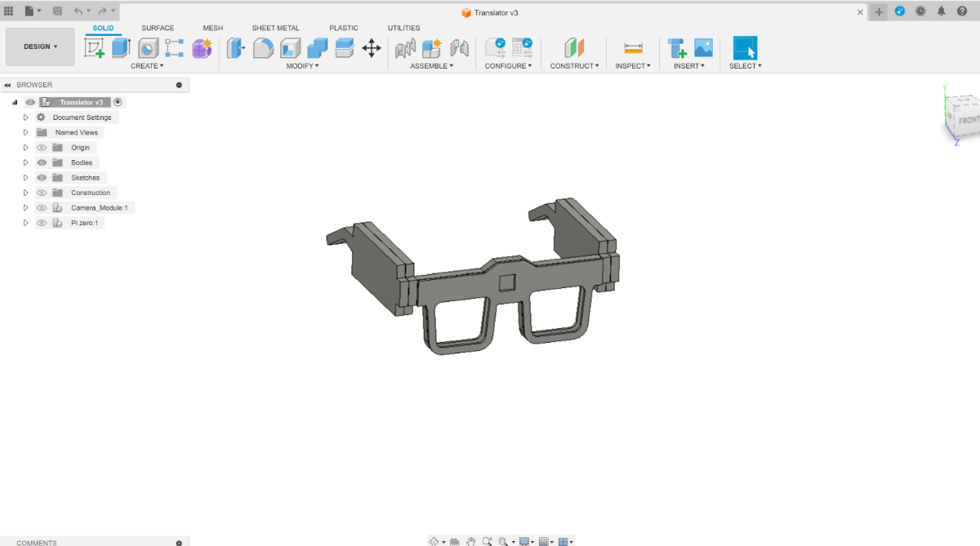Open the DESIGN workspace dropdown

(x=40, y=47)
